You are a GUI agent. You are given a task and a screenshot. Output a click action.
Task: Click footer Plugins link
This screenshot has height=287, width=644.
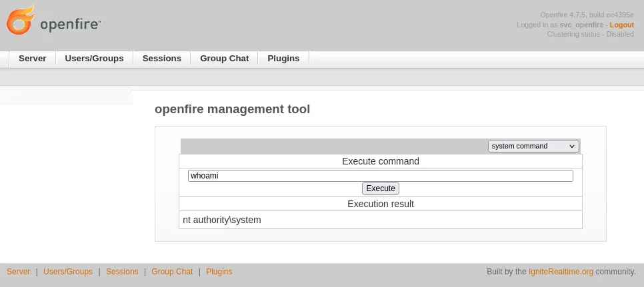[x=219, y=272]
